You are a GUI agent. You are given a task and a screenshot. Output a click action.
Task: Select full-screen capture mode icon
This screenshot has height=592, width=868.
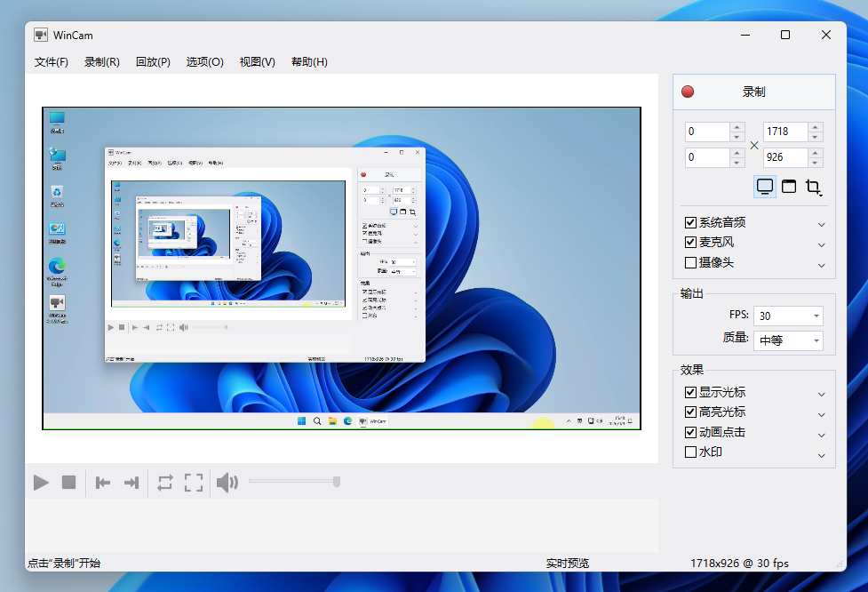tap(764, 187)
